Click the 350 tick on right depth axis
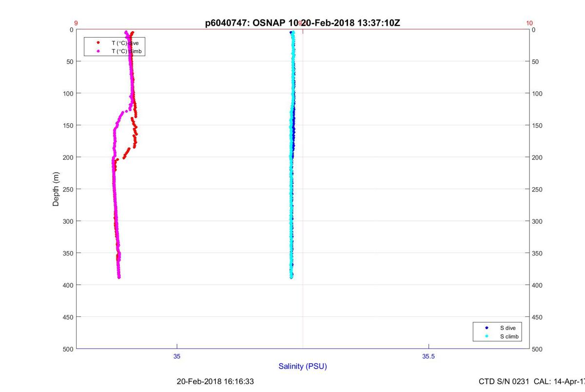Viewport: 585px width, 392px height. [x=537, y=254]
